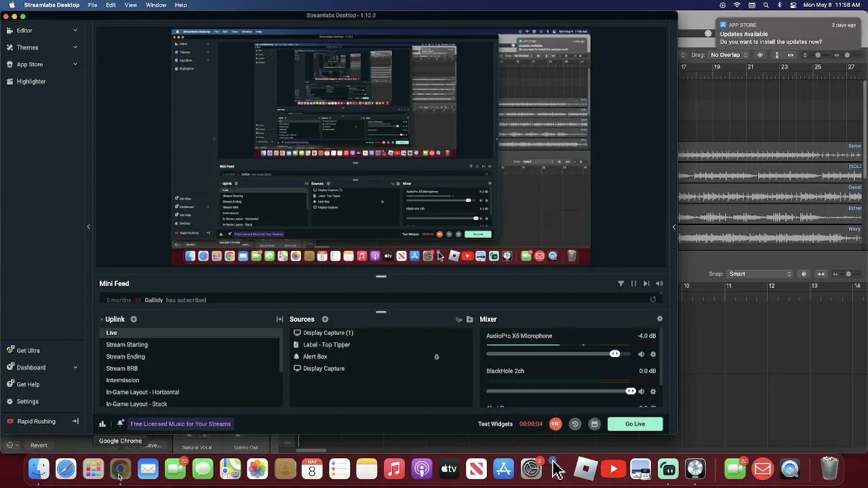
Task: Open the Mini Feed filter icon
Action: (620, 284)
